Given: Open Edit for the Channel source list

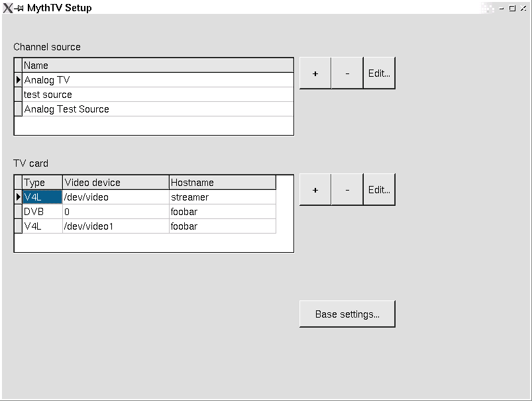Looking at the screenshot, I should coord(379,73).
